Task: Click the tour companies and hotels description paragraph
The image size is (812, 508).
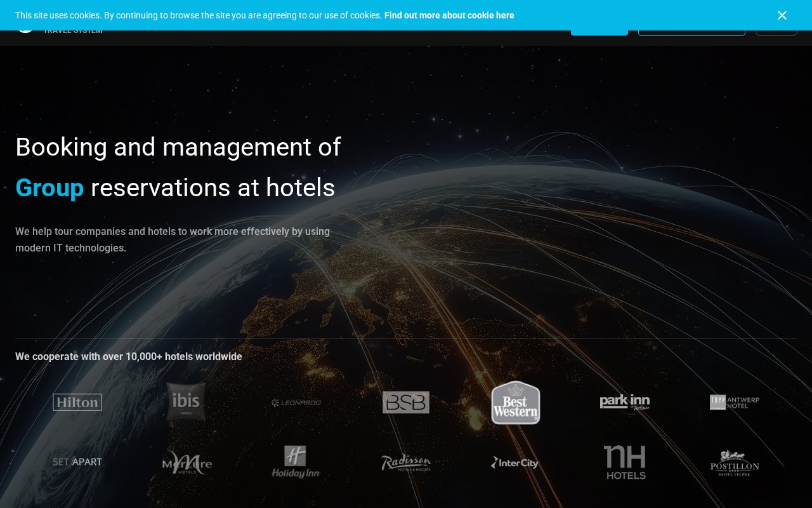Action: pyautogui.click(x=173, y=240)
